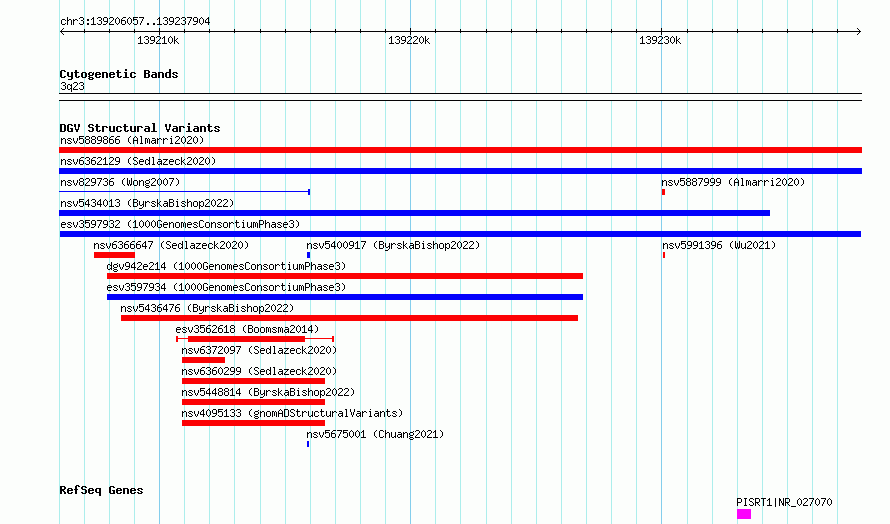The image size is (890, 524).
Task: Click the red esv3562618 bar with whiskers
Action: coord(255,339)
